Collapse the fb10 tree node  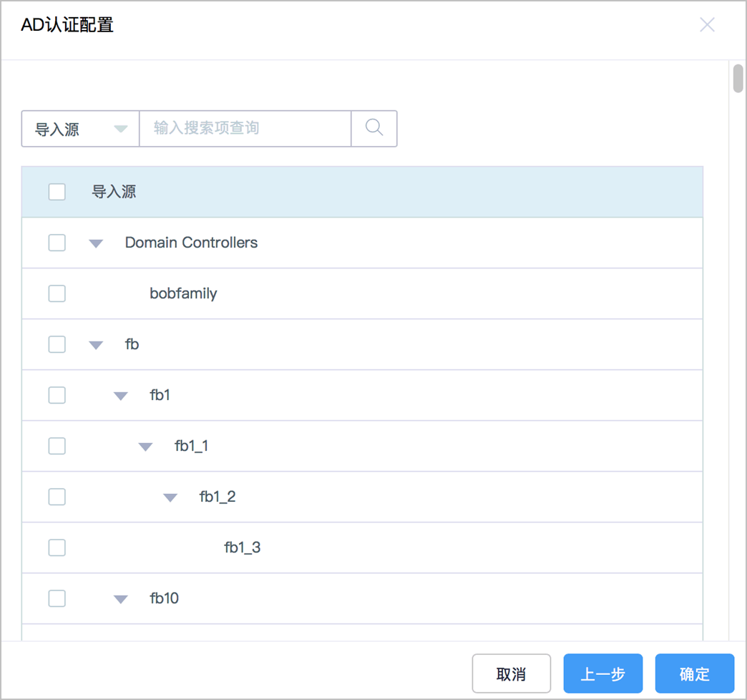click(121, 600)
